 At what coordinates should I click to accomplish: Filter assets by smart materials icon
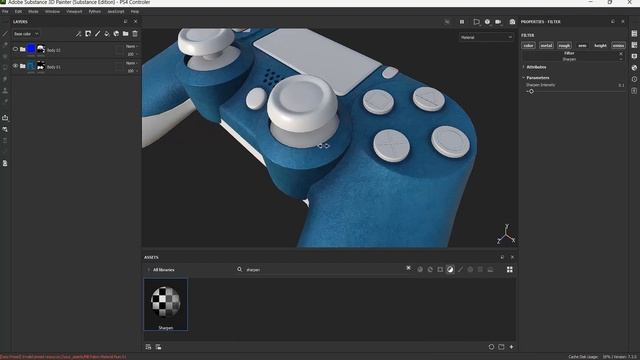[430, 269]
